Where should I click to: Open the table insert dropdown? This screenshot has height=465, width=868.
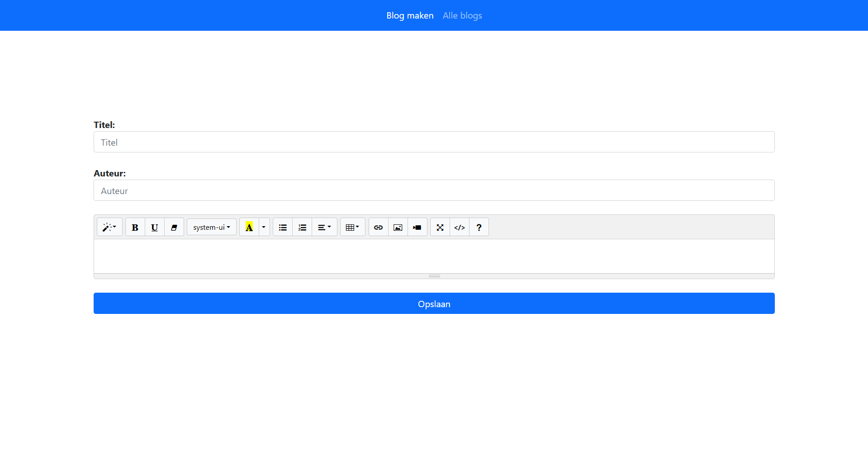pos(352,228)
